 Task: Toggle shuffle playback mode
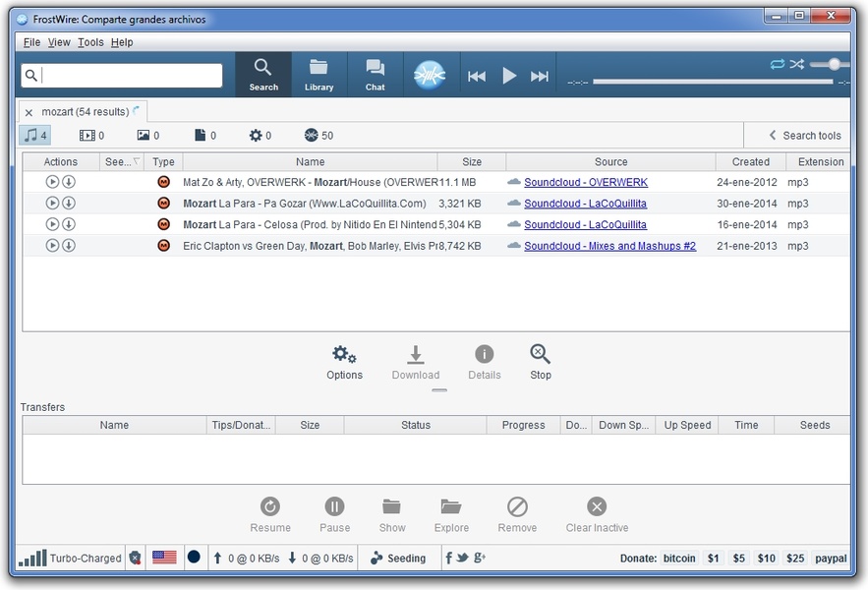pos(797,64)
